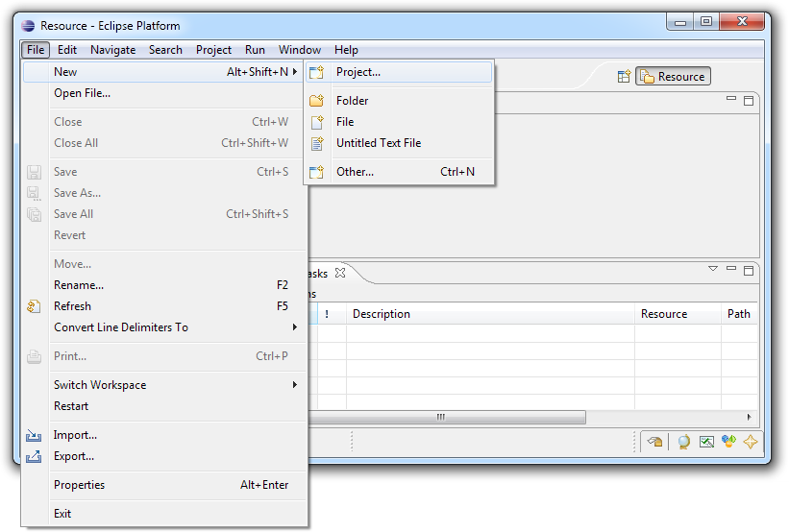Click the magnifier globe icon in bottom toolbar
789x532 pixels.
tap(684, 442)
